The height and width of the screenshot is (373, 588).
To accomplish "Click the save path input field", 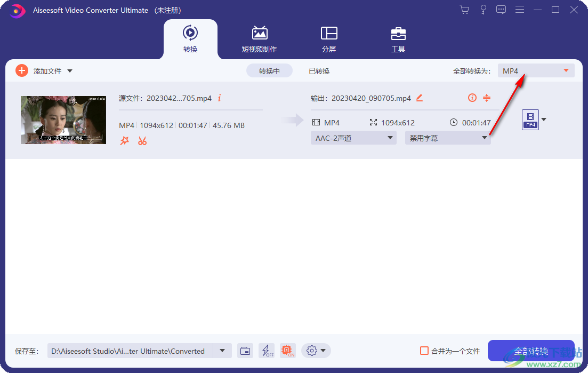I will pyautogui.click(x=130, y=351).
